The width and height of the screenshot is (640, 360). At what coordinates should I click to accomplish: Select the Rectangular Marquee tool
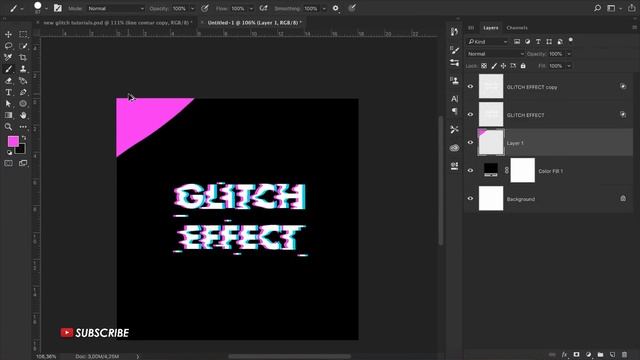point(23,34)
